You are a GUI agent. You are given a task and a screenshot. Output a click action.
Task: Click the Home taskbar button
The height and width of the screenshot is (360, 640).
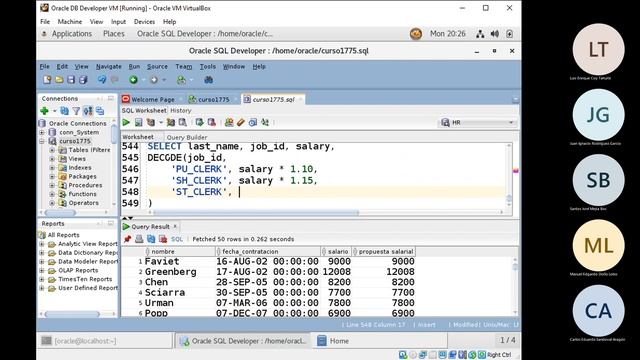pos(379,341)
